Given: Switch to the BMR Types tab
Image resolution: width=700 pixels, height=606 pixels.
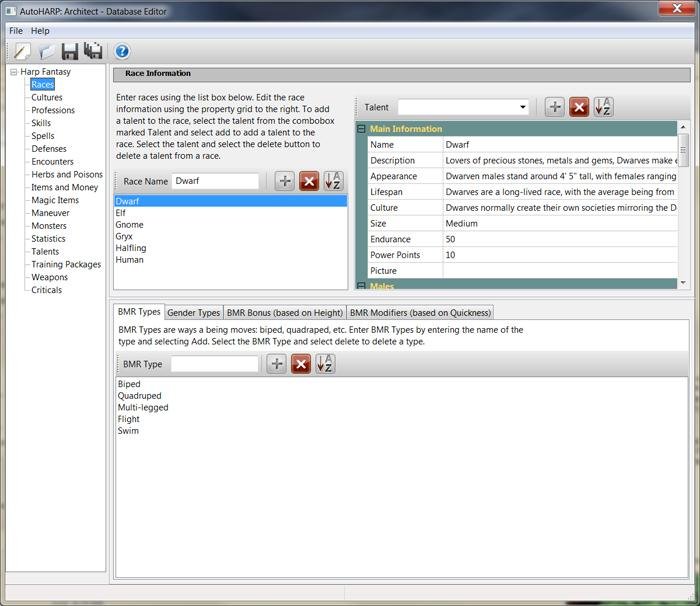Looking at the screenshot, I should pos(139,312).
